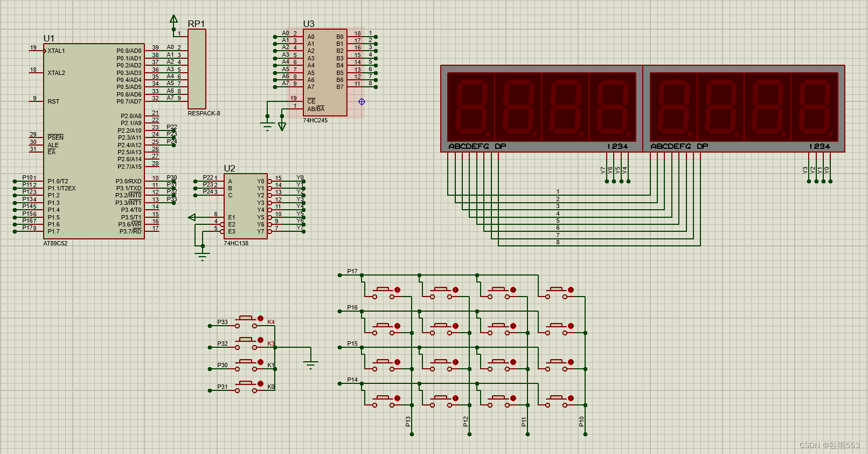Image resolution: width=868 pixels, height=454 pixels.
Task: Select the ground symbol beside K buttons
Action: point(310,364)
